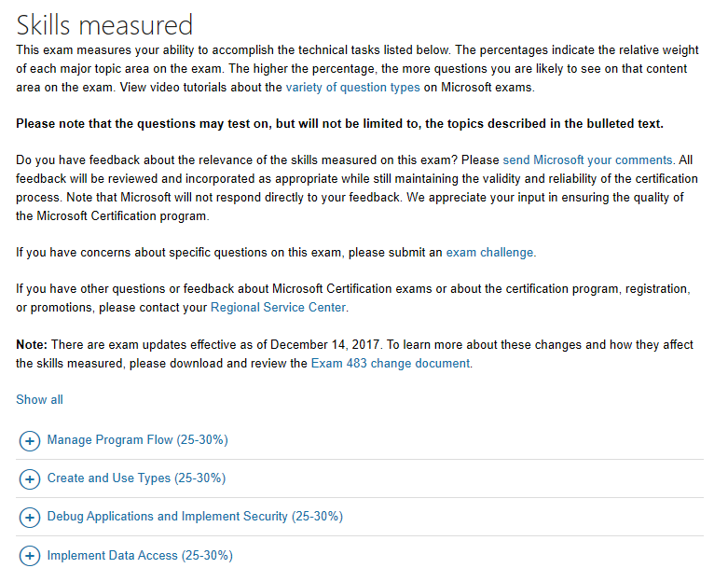
Task: Open the variety of question types link
Action: click(x=353, y=88)
